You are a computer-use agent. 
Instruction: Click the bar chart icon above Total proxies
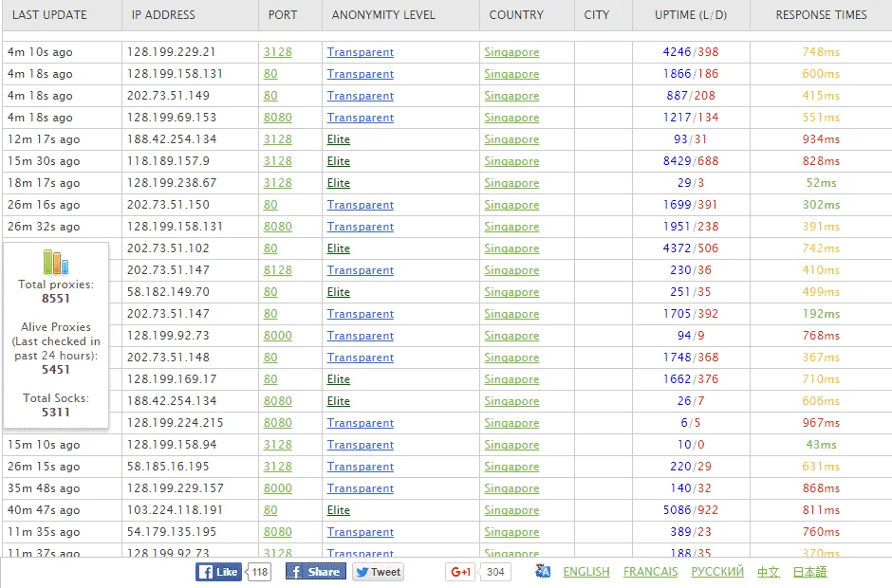click(x=56, y=262)
